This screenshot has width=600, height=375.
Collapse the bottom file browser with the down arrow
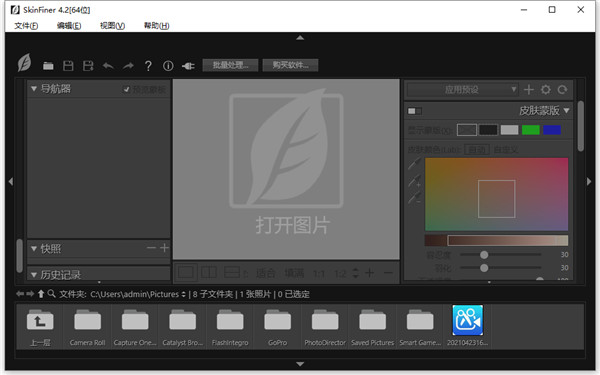[x=300, y=364]
